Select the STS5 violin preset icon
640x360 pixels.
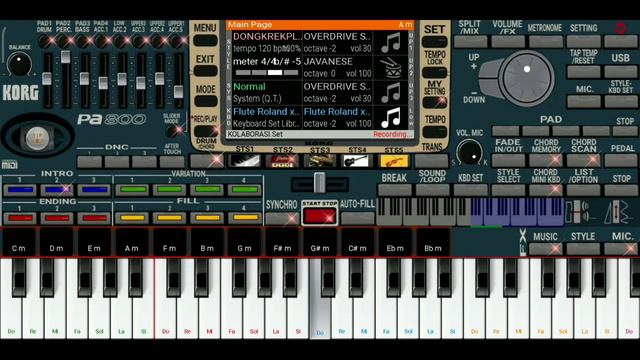click(x=394, y=161)
